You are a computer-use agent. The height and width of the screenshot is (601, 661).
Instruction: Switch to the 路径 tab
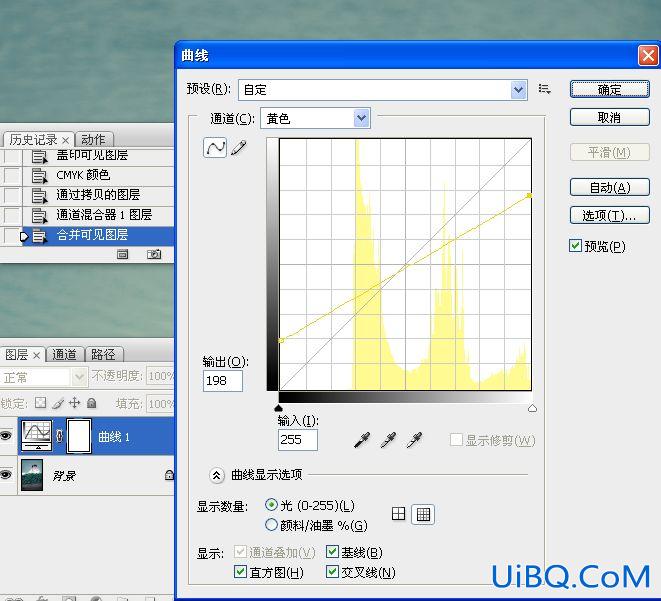click(103, 355)
